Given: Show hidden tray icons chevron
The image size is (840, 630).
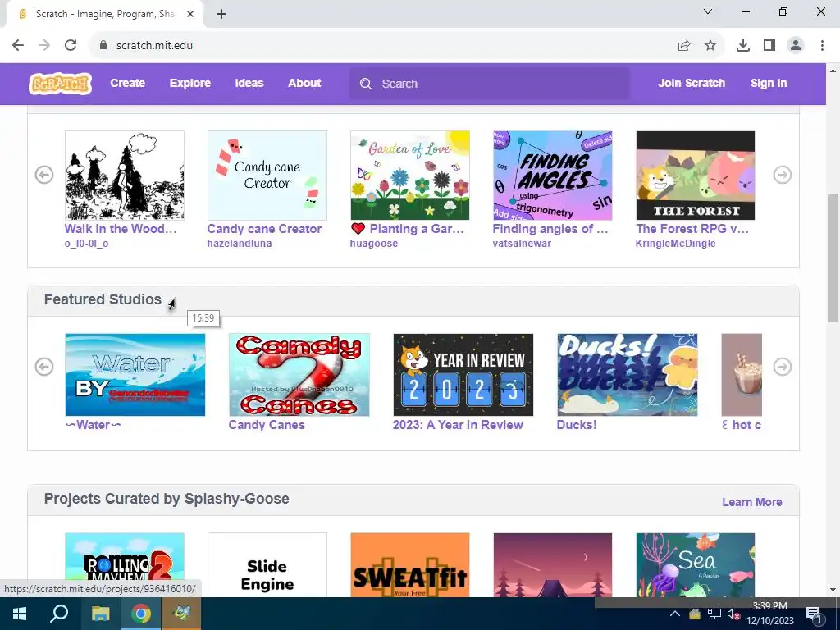Looking at the screenshot, I should [x=675, y=614].
